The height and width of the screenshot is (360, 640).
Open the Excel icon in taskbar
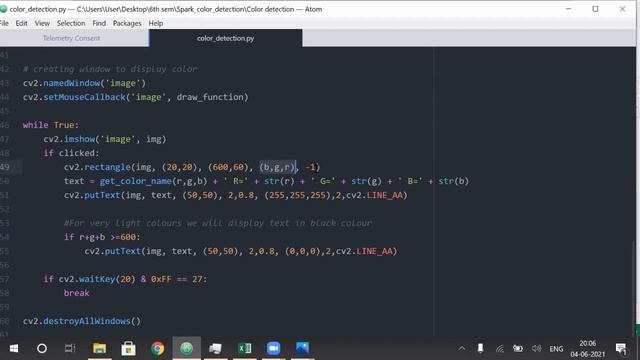[244, 348]
